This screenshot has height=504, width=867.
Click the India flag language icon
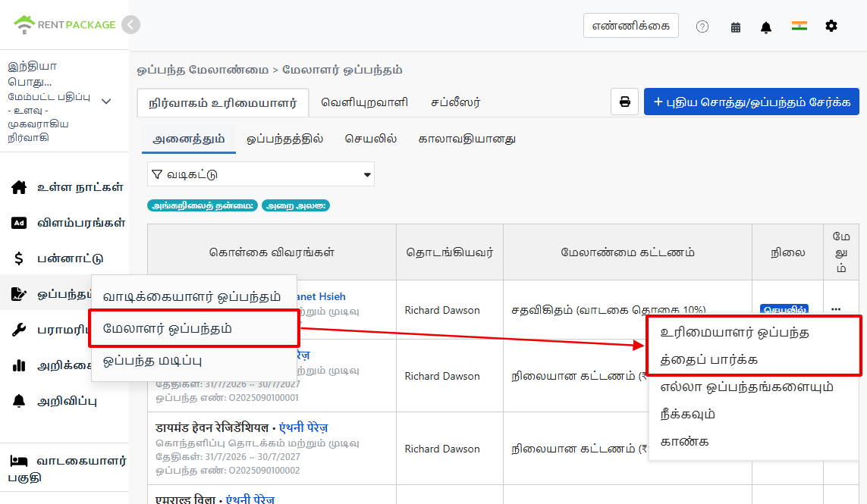click(799, 26)
